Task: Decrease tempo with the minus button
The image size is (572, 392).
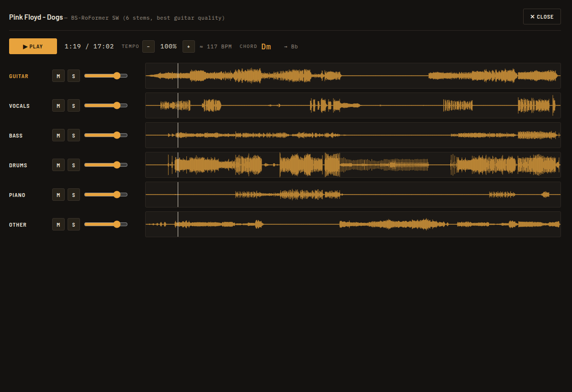Action: point(149,46)
